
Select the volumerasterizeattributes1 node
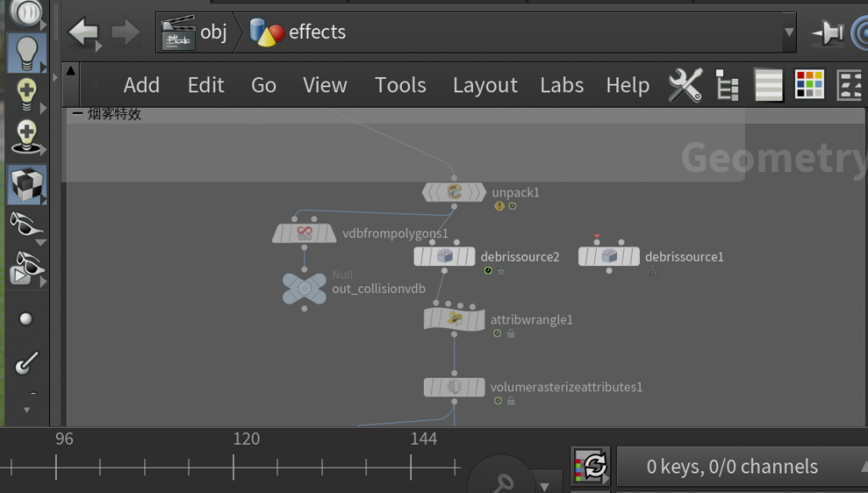pyautogui.click(x=454, y=387)
